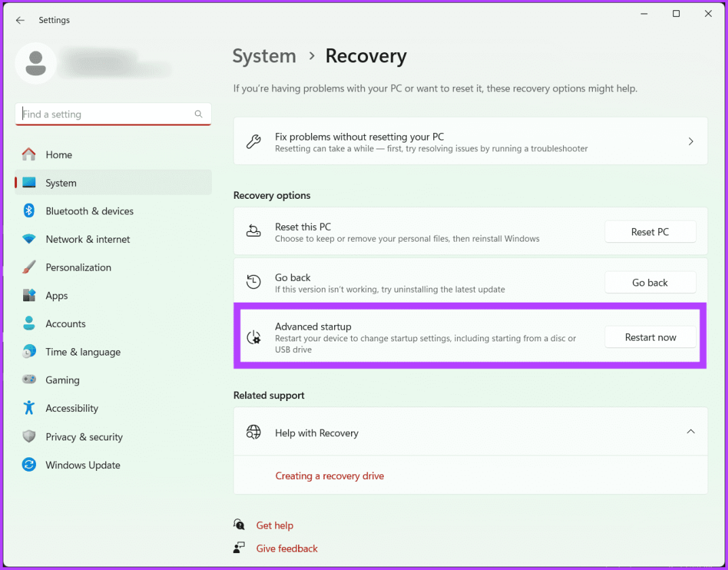The width and height of the screenshot is (728, 570).
Task: Focus the Find a setting search box
Action: (105, 114)
